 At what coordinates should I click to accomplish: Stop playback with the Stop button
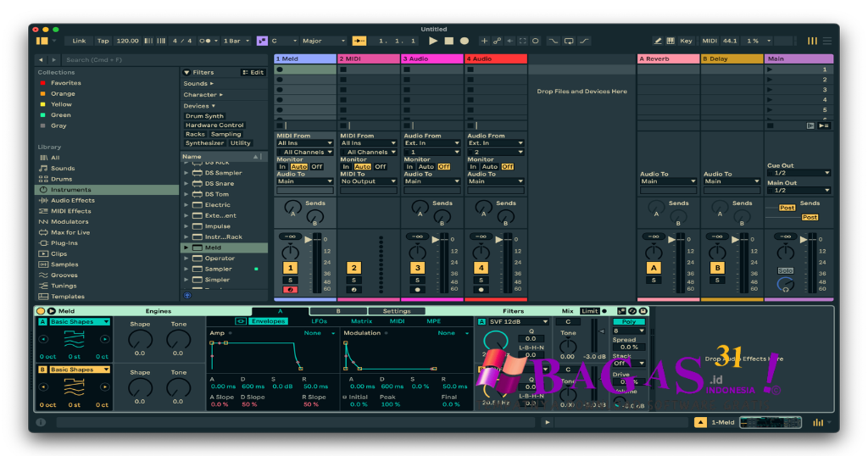(449, 41)
